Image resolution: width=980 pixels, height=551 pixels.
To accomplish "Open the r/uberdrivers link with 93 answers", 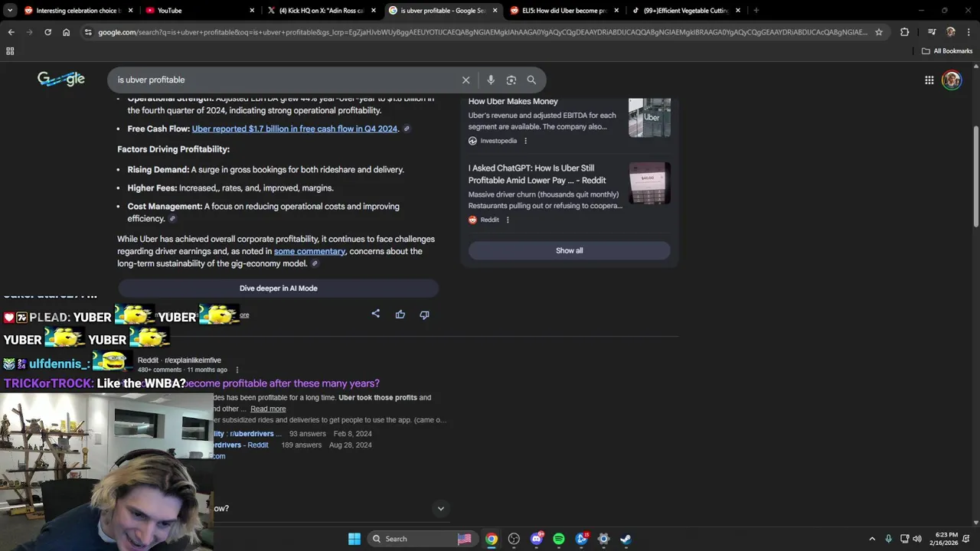I will tap(247, 434).
